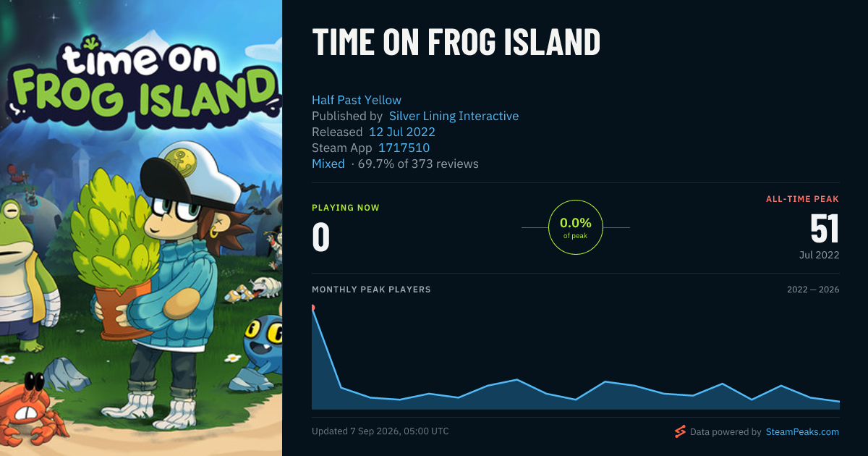The image size is (868, 456).
Task: Click the Playing Now count 0
Action: [321, 237]
